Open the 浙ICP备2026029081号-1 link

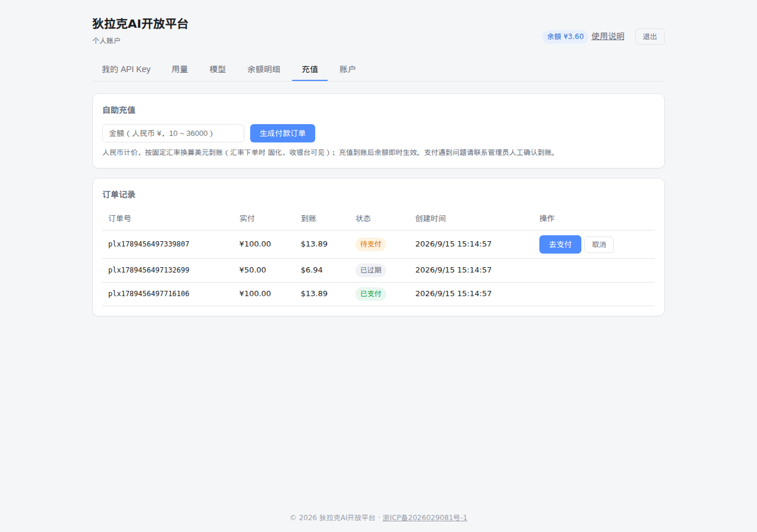click(425, 518)
